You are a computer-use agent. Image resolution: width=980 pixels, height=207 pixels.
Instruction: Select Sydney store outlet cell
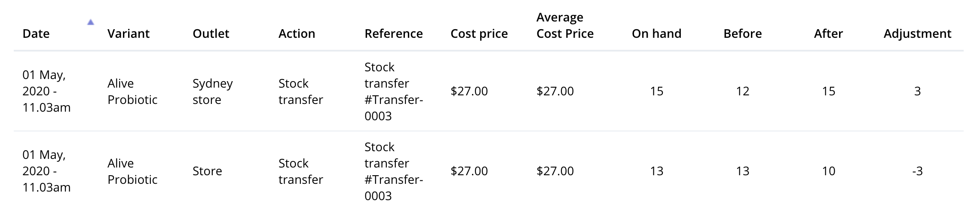212,91
